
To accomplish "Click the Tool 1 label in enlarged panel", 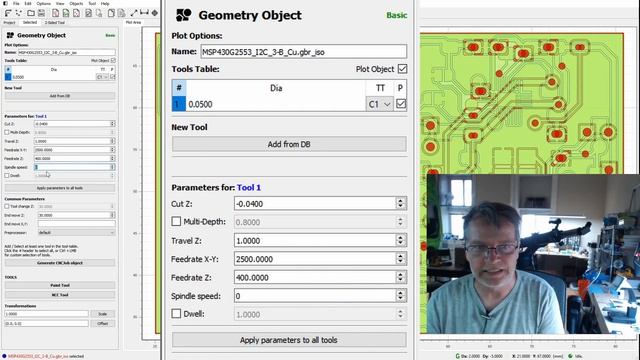I will pyautogui.click(x=249, y=187).
